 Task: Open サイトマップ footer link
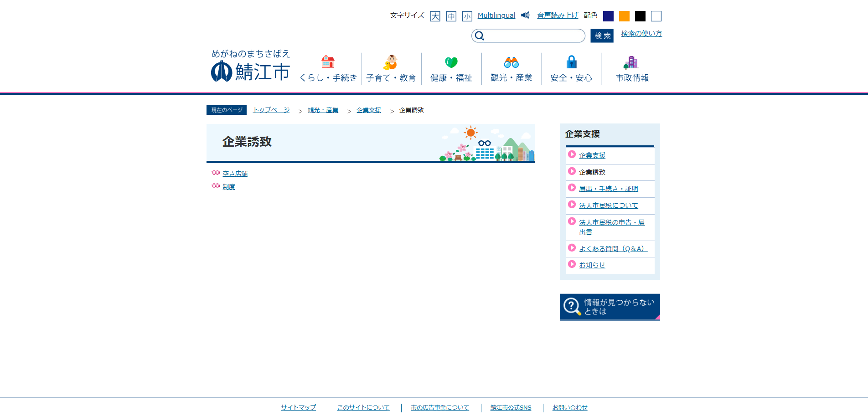[298, 408]
